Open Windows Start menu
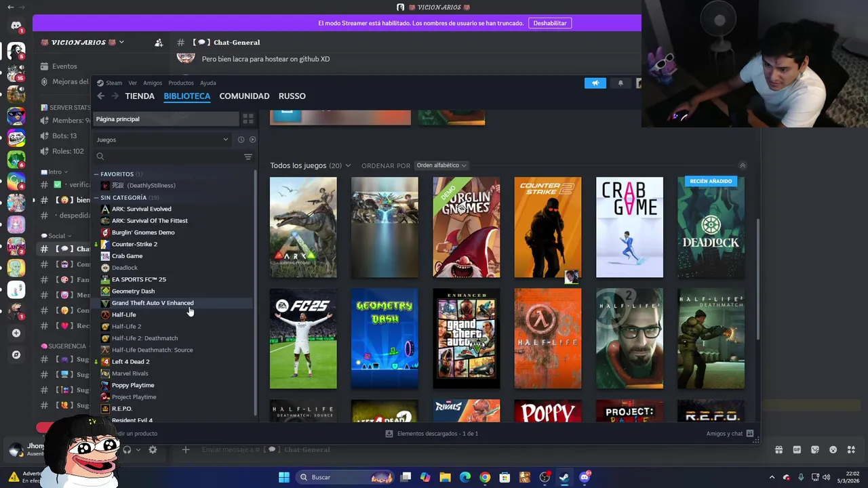This screenshot has width=868, height=488. [284, 477]
